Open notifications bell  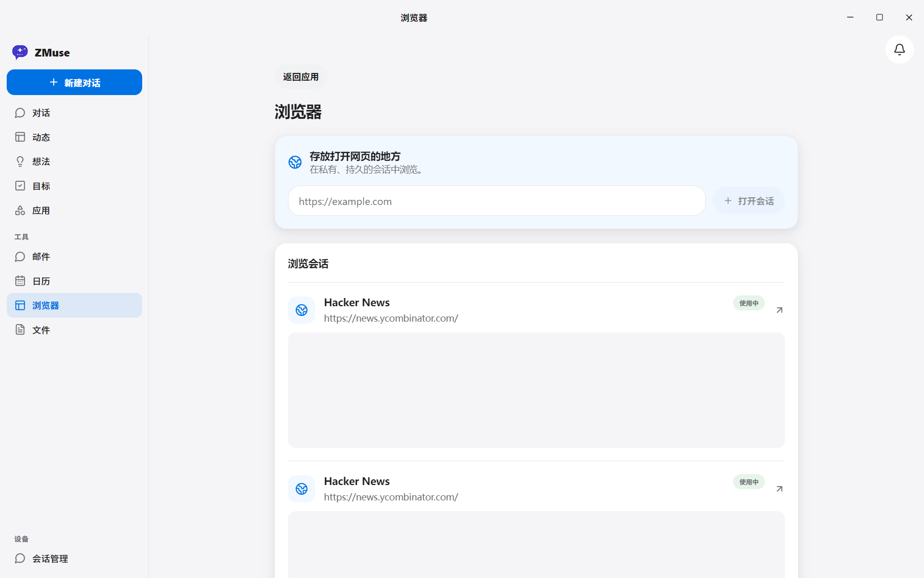tap(899, 49)
